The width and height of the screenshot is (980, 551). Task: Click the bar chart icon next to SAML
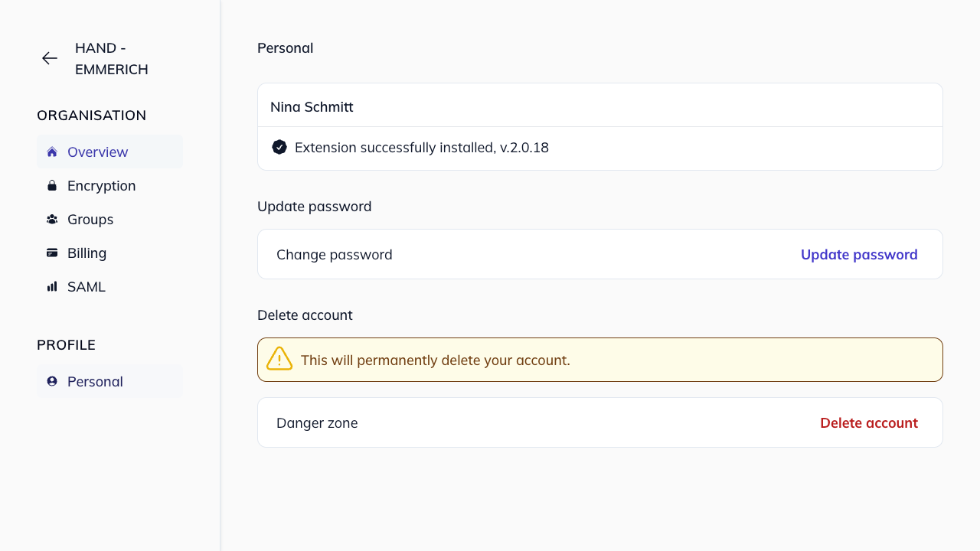coord(51,286)
